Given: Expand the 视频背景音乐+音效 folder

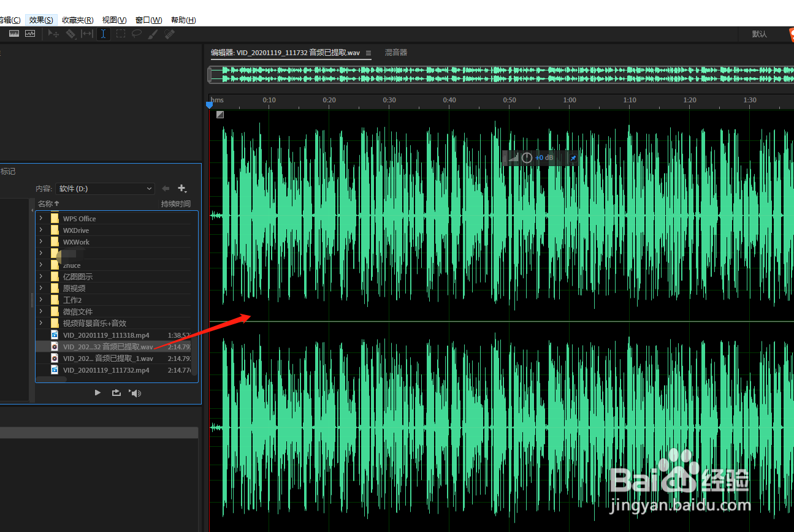Looking at the screenshot, I should click(x=41, y=323).
